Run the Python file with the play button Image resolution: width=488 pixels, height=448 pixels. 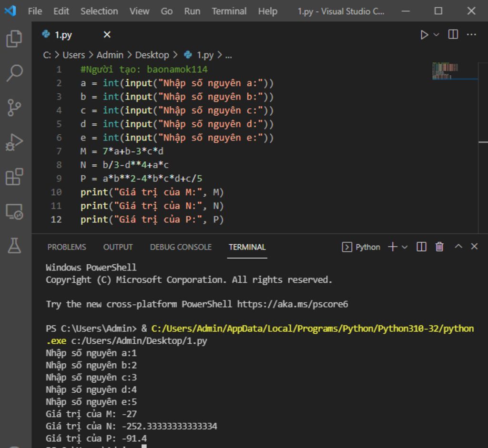coord(424,34)
